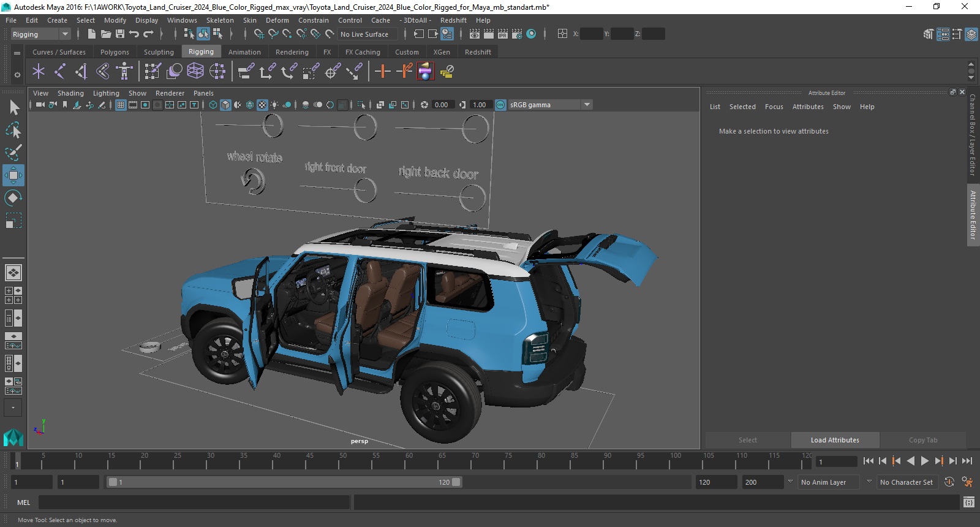Open Attribute Editor Focus menu

[x=774, y=107]
